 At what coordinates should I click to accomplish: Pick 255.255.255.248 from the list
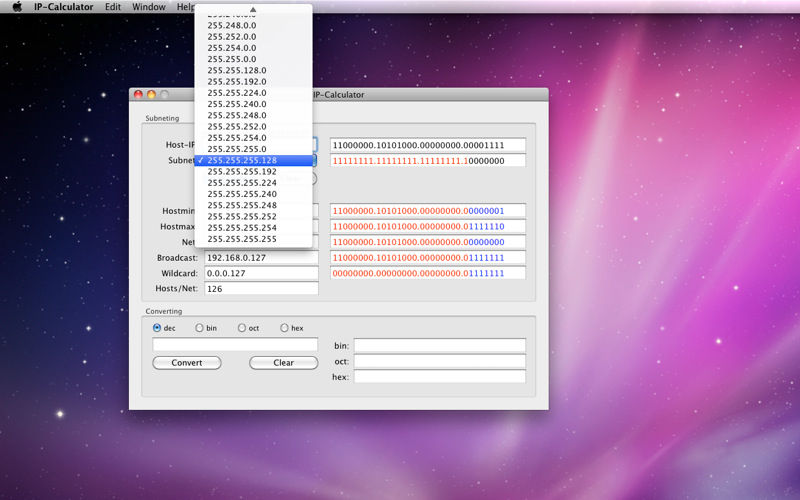254,205
